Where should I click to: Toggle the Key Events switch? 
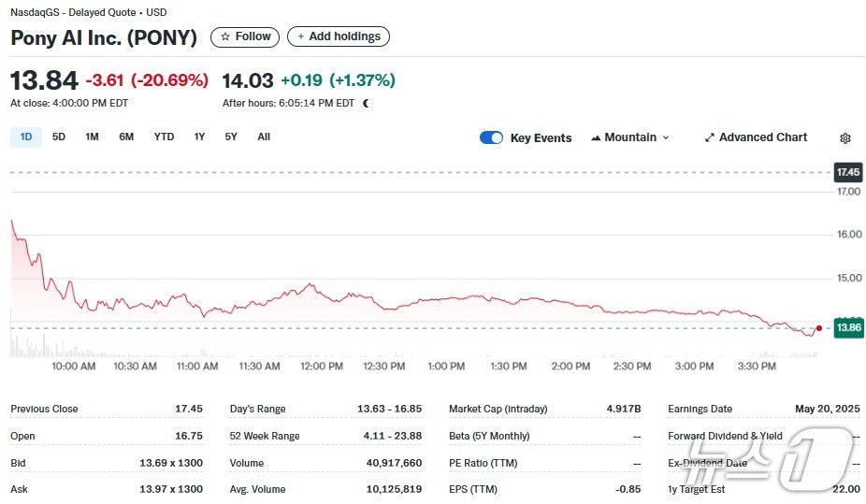491,137
